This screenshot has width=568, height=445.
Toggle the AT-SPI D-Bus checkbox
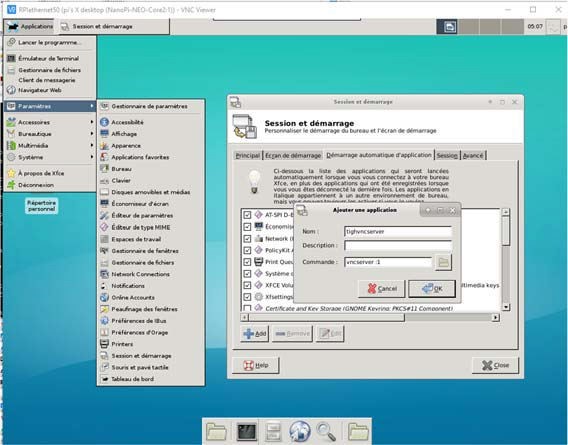click(247, 215)
